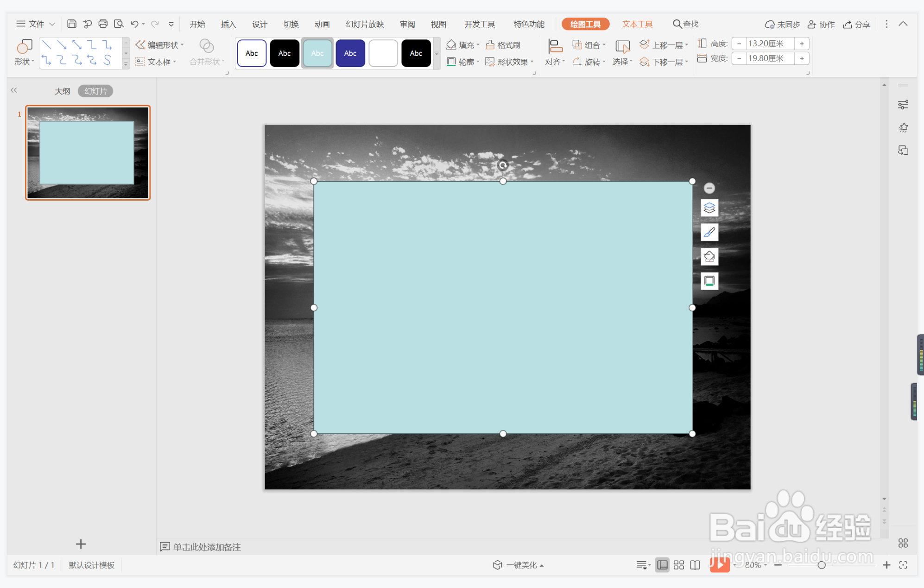The height and width of the screenshot is (588, 924).
Task: Click the floating layers icon beside shape
Action: tap(709, 208)
